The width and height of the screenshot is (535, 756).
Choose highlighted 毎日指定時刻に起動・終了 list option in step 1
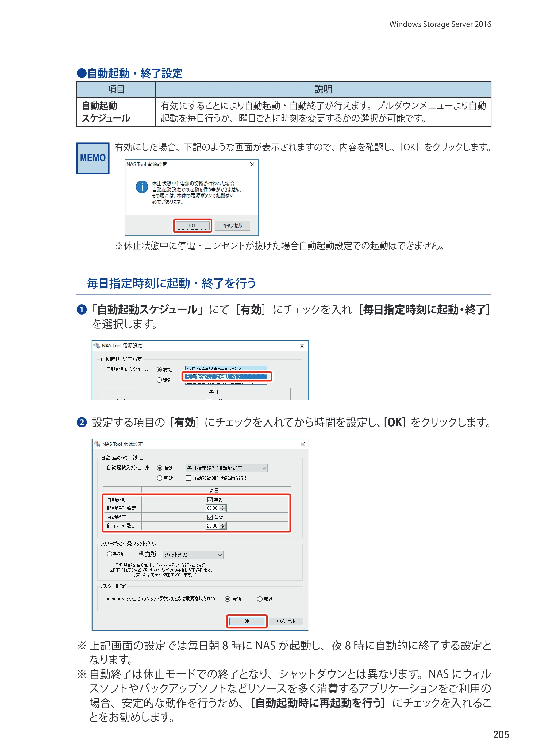[x=227, y=377]
